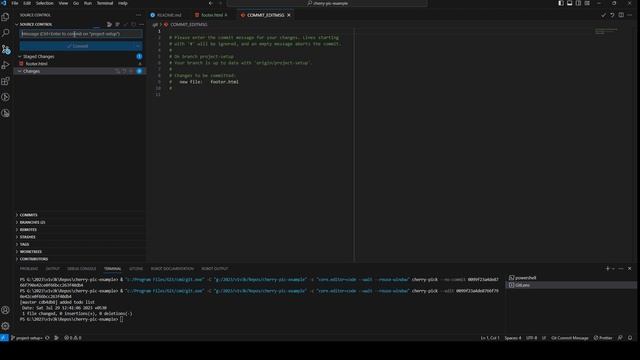Viewport: 640px width, 360px height.
Task: Open editor more actions ellipsis
Action: 630,15
